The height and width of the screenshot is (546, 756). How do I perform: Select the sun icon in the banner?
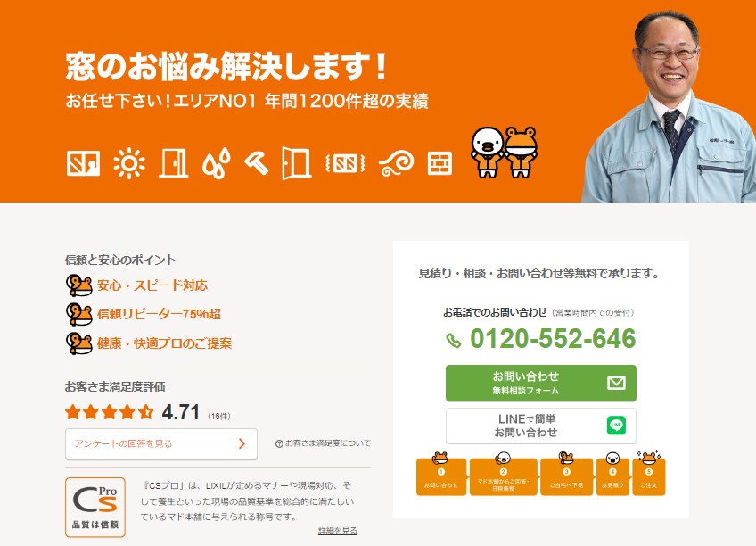(129, 163)
